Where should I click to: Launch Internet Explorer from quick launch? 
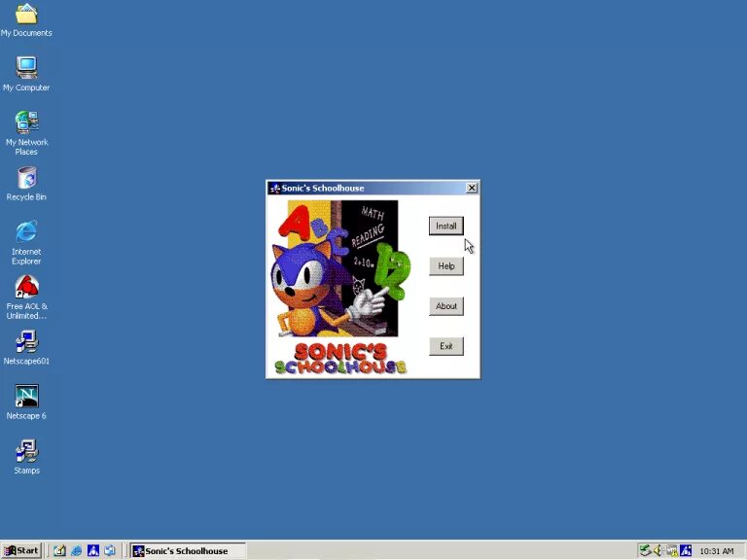(76, 551)
